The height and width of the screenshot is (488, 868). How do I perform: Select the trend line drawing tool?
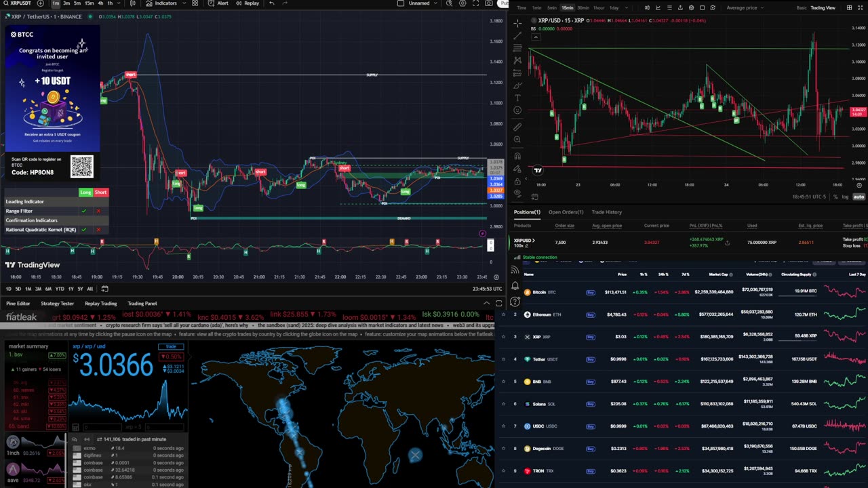coord(517,36)
